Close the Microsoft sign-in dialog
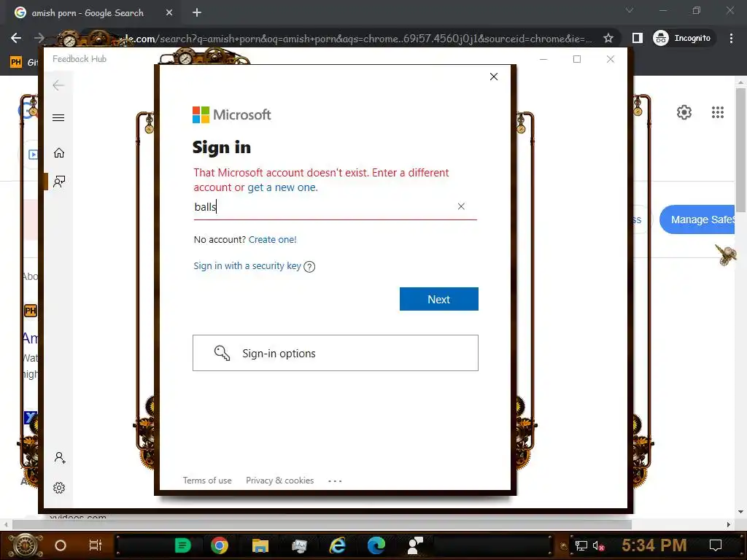This screenshot has width=747, height=560. click(x=494, y=77)
